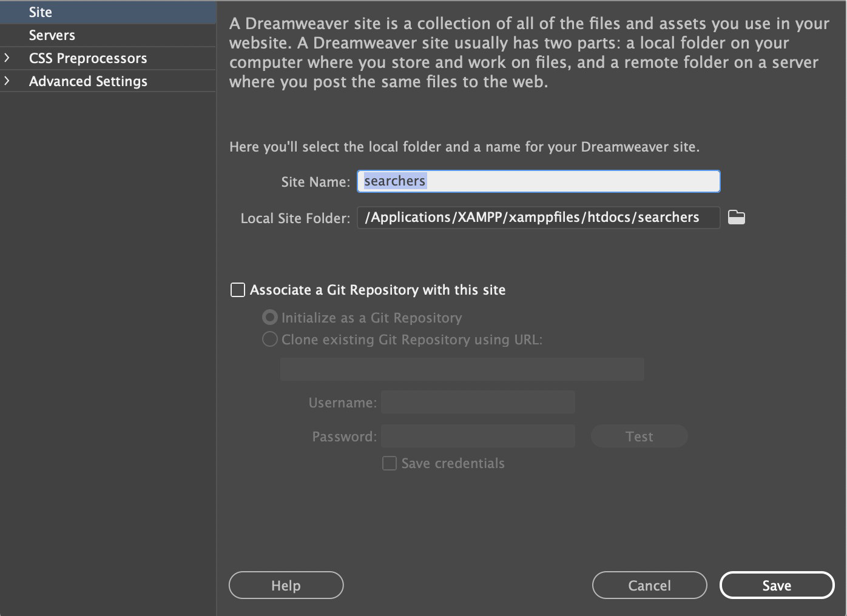Image resolution: width=847 pixels, height=616 pixels.
Task: Click the Username field
Action: tap(477, 401)
